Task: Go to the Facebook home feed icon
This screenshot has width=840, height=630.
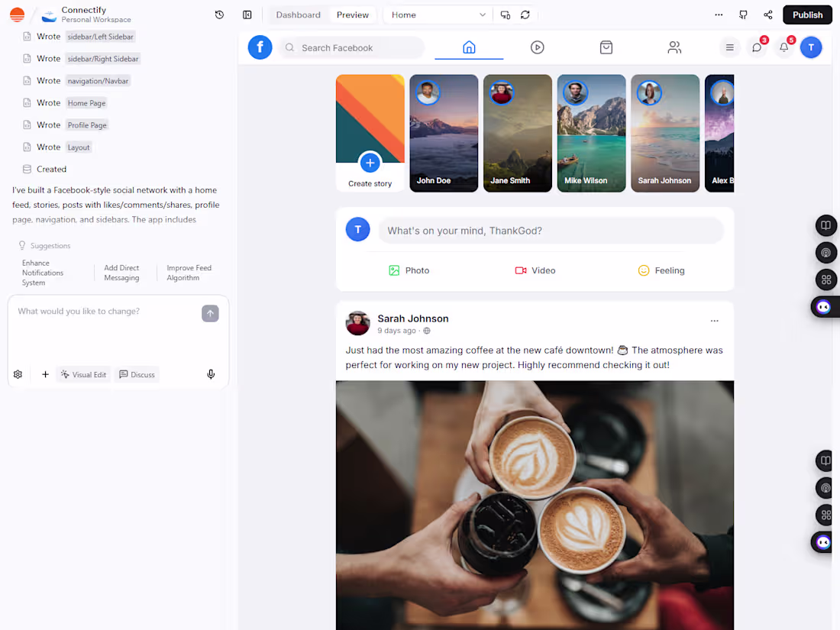Action: pyautogui.click(x=469, y=47)
